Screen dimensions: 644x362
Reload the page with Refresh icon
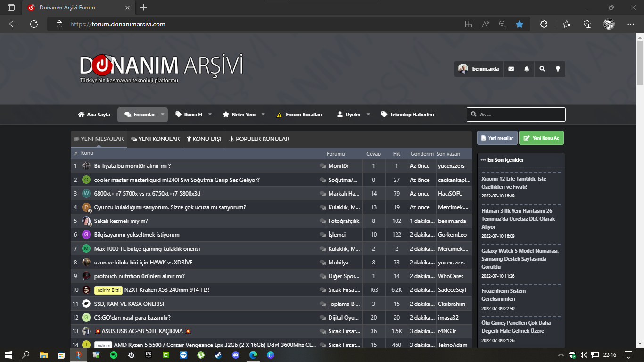click(34, 24)
